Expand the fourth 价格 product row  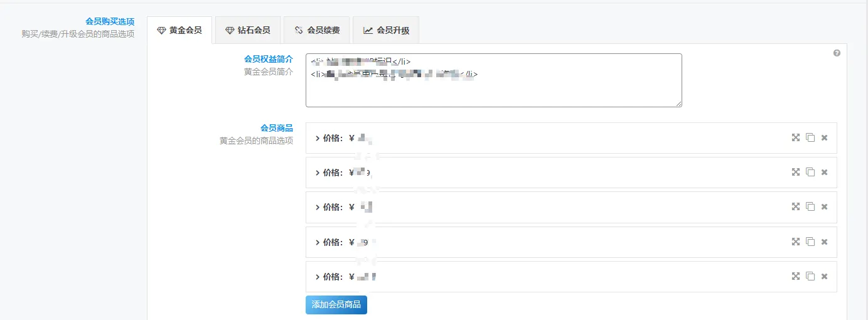(571, 242)
